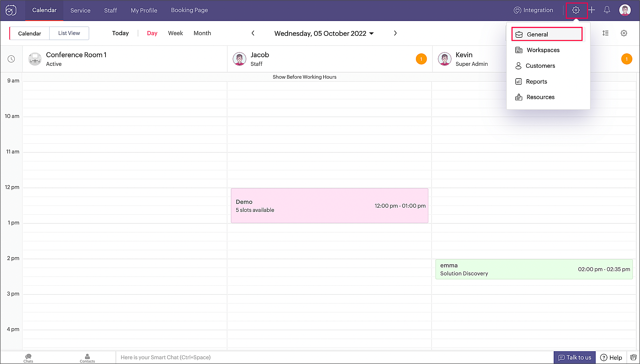This screenshot has height=364, width=640.
Task: Open the user profile avatar menu
Action: [625, 10]
